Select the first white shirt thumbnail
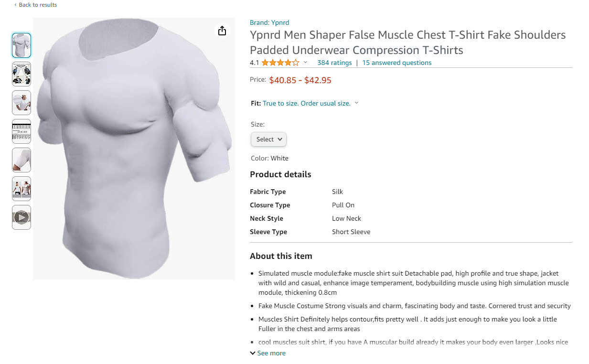Viewport: 589px width, 364px height. point(21,45)
